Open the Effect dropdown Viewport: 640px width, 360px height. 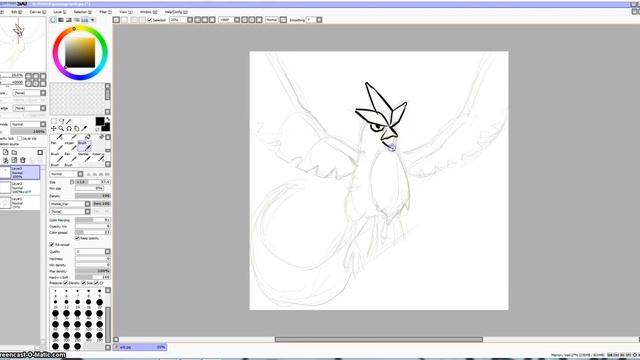click(29, 108)
